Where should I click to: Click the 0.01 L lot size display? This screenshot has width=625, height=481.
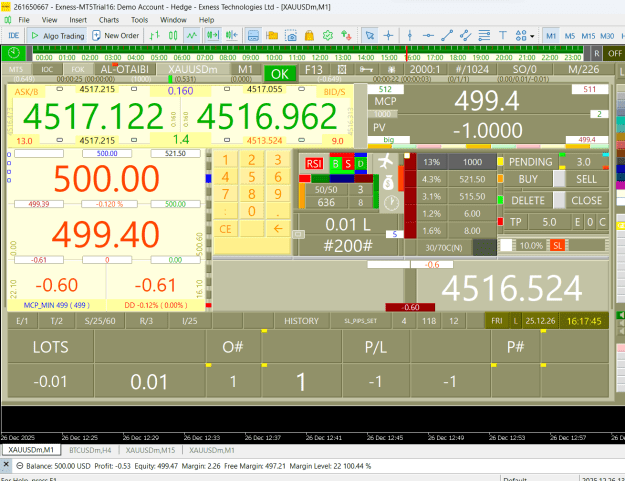tap(348, 225)
